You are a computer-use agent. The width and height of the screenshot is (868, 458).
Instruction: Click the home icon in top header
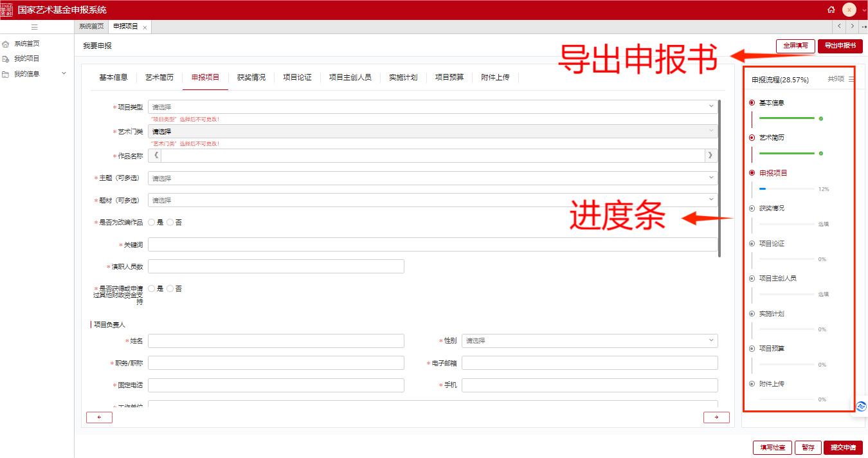pyautogui.click(x=831, y=10)
